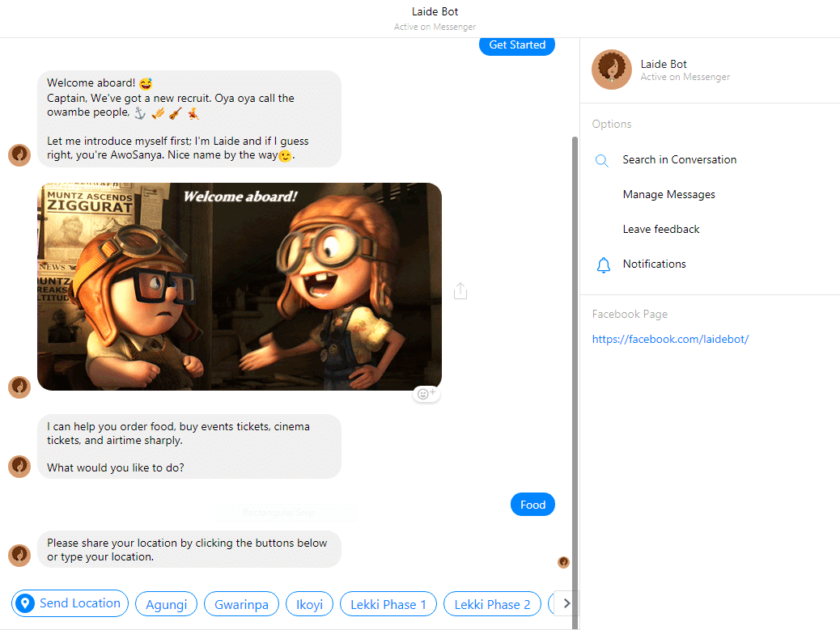Open the facebook.com/laidebot link

pyautogui.click(x=670, y=339)
